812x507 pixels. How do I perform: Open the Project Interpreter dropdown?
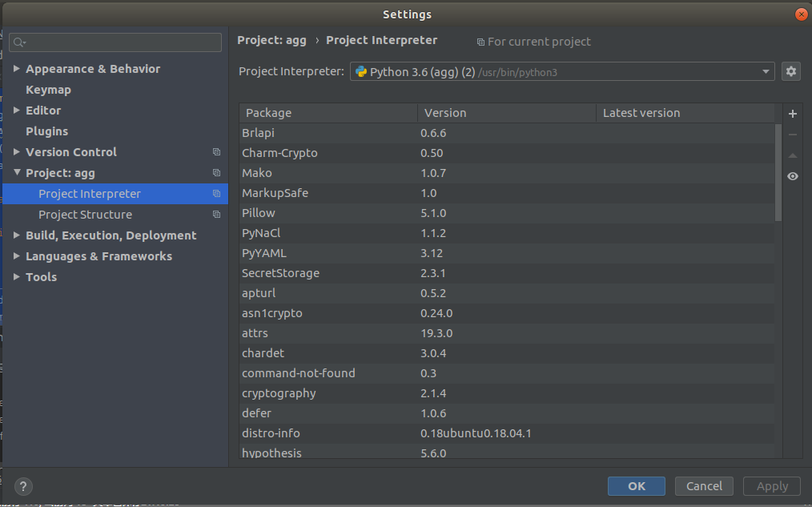coord(766,72)
